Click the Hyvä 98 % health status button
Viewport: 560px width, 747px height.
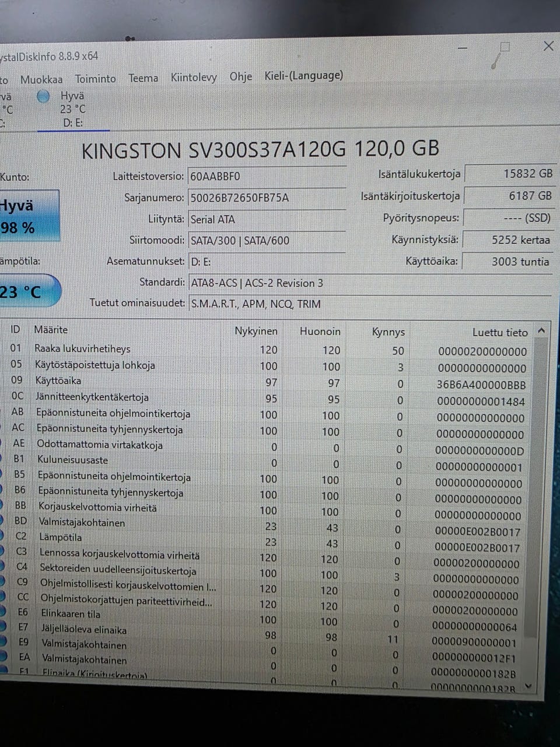29,216
